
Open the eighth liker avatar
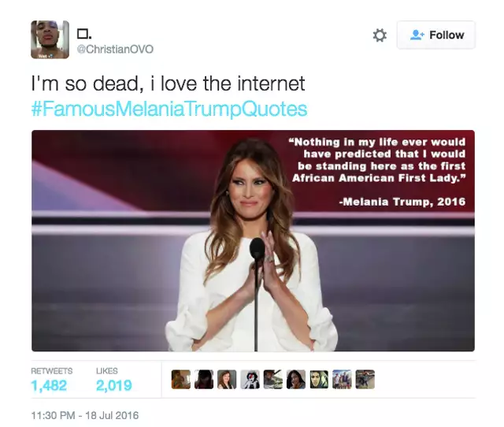tap(342, 380)
